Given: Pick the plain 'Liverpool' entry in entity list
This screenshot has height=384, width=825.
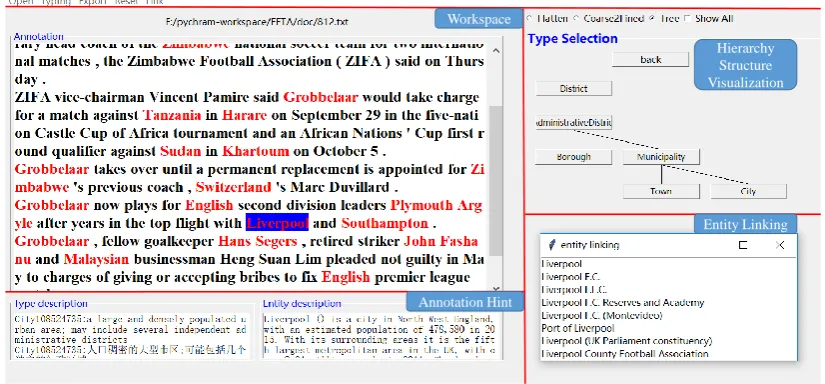Looking at the screenshot, I should tap(561, 264).
